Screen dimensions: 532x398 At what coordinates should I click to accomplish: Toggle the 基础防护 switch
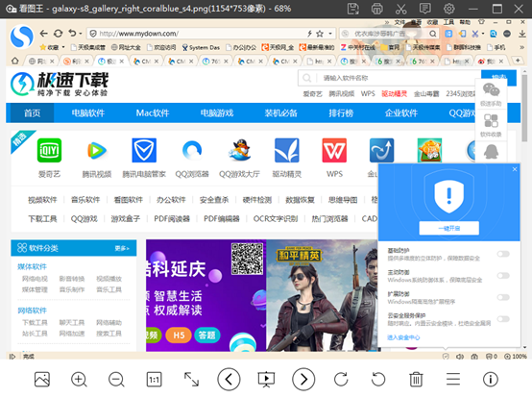(503, 254)
